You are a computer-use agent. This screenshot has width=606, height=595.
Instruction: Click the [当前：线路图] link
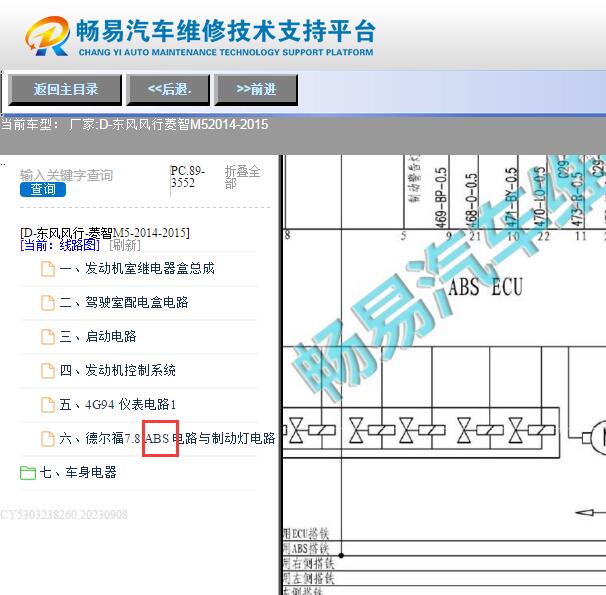60,245
